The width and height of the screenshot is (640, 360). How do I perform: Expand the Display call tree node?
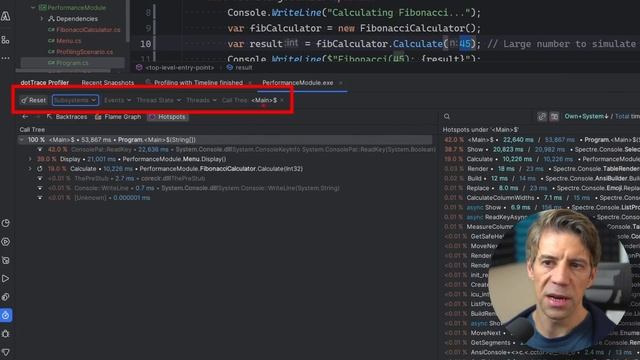[x=30, y=159]
